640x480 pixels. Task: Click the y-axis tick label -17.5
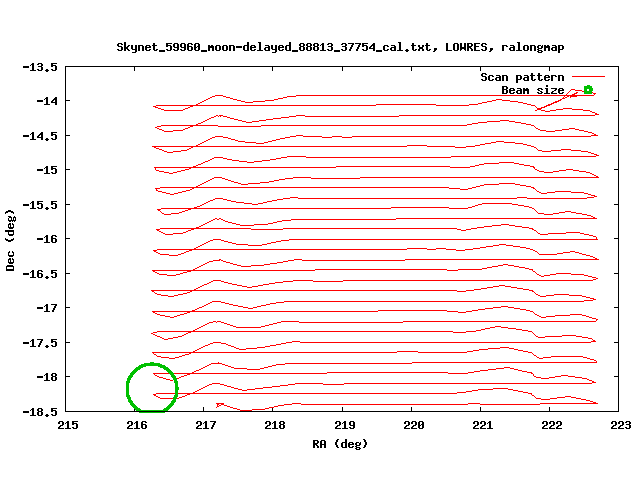coord(40,343)
